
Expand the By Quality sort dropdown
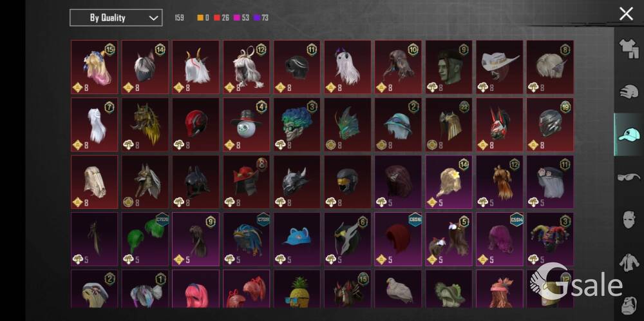coord(116,17)
